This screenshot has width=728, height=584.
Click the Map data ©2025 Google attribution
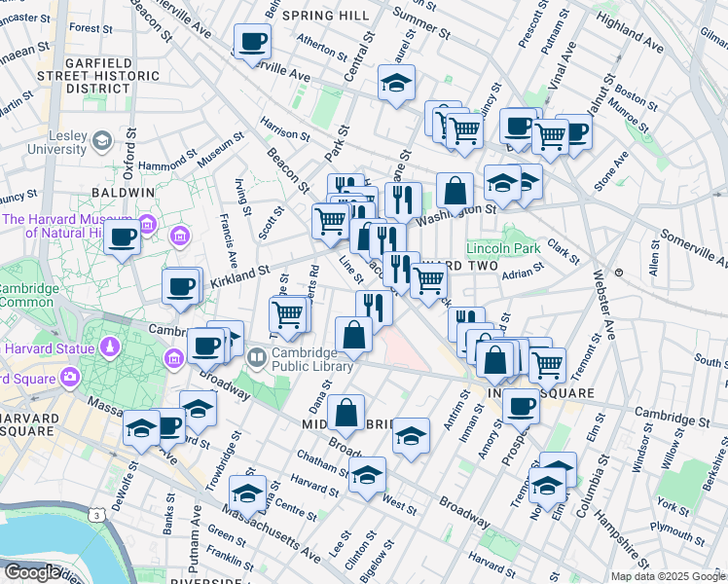[x=669, y=576]
